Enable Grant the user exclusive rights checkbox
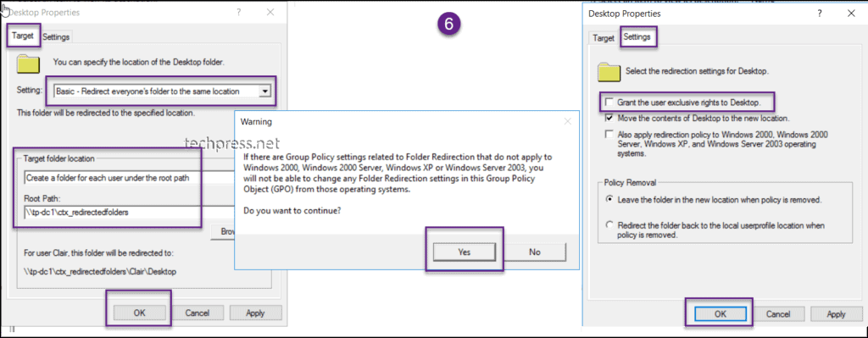868x338 pixels. click(609, 103)
